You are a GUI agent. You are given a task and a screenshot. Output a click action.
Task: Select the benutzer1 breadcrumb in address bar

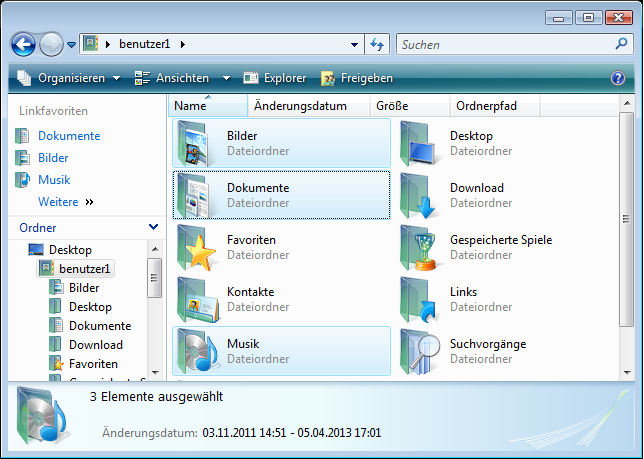pyautogui.click(x=144, y=44)
